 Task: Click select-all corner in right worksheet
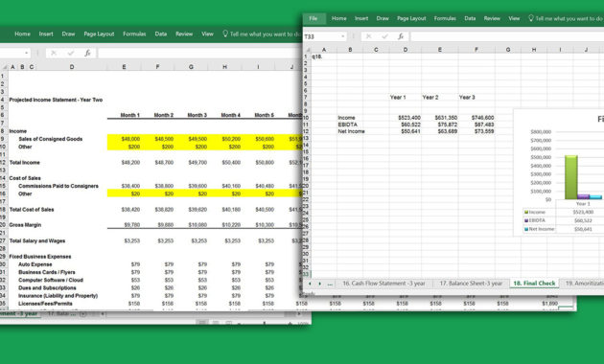308,50
